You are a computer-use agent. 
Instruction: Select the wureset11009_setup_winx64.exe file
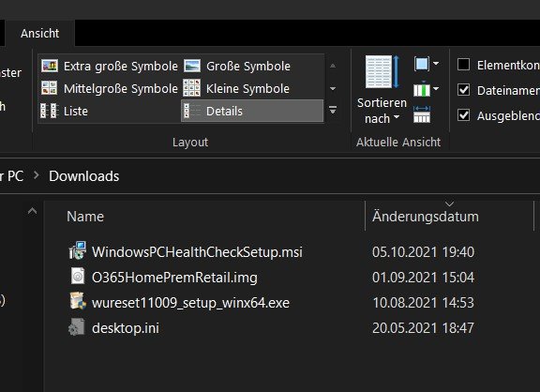point(190,303)
